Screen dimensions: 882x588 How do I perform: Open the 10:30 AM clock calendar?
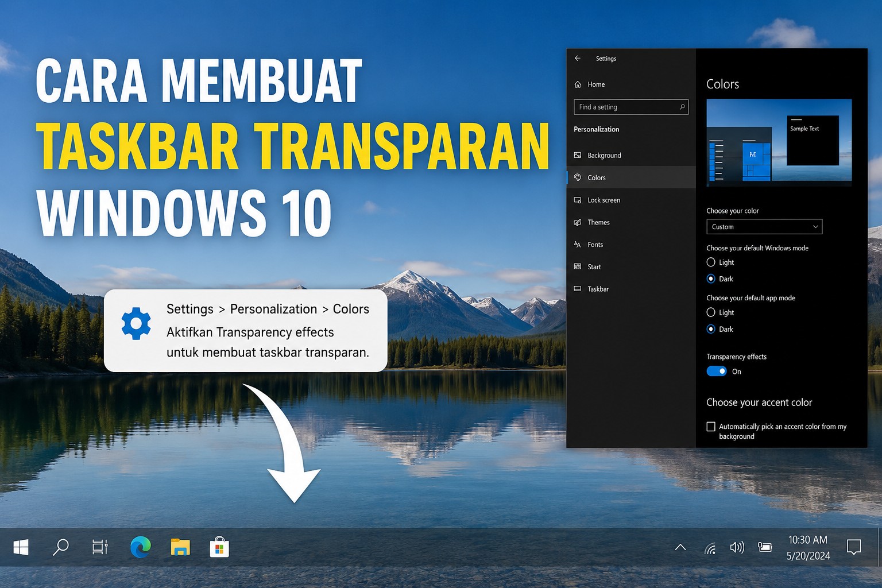pos(808,540)
